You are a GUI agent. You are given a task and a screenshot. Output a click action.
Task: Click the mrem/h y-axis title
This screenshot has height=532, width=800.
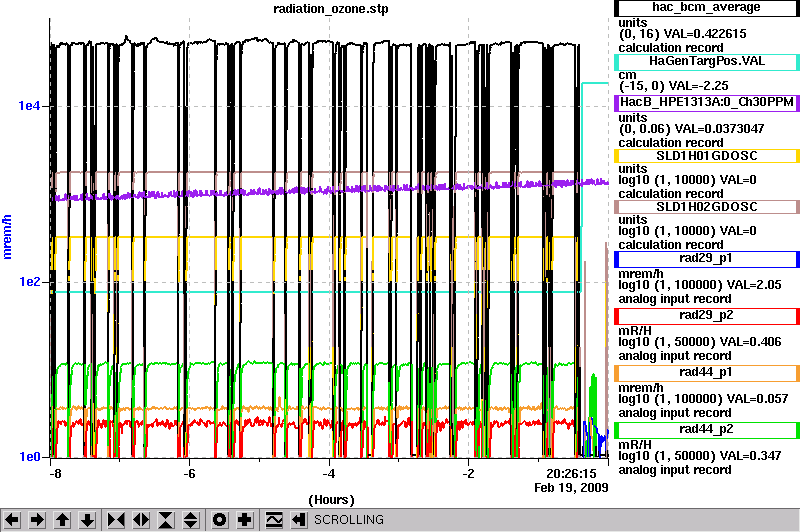coord(7,237)
